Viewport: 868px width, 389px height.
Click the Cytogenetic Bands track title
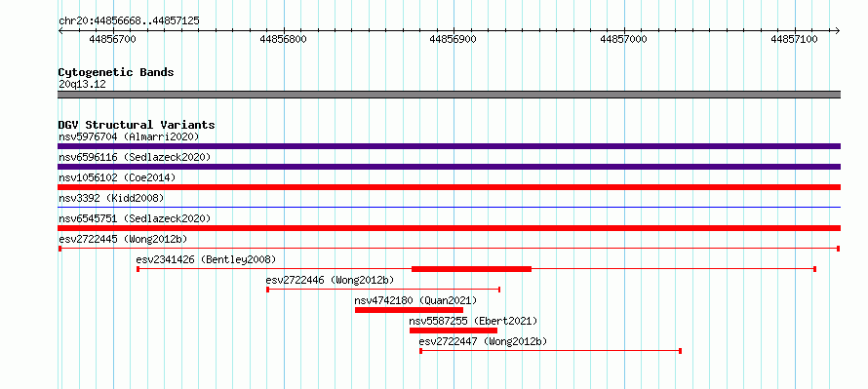pos(116,72)
